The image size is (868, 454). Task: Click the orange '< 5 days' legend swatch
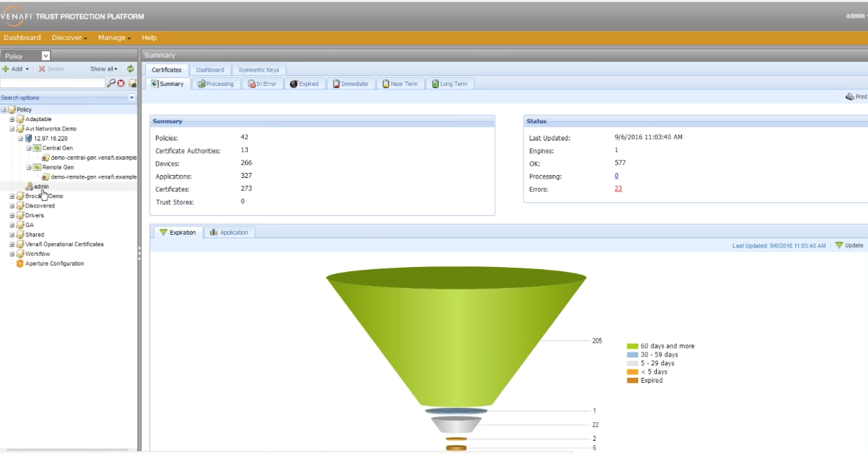[x=632, y=372]
